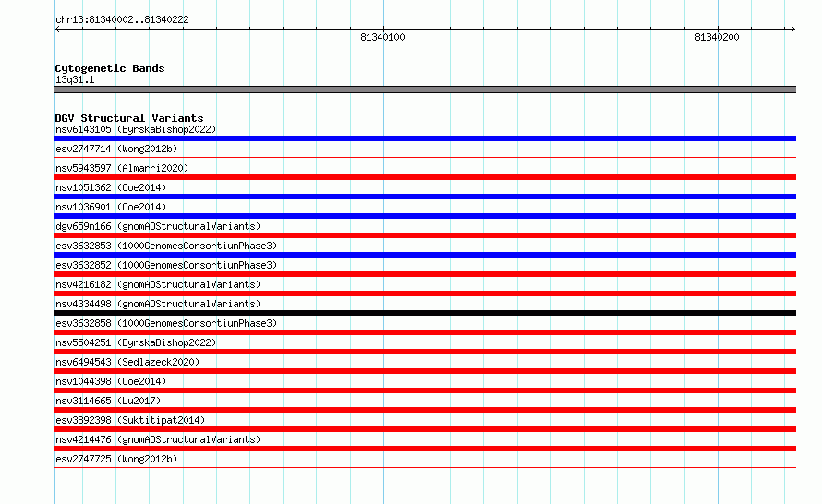Click the right arrowhead of the ruler
Viewport: 822px width, 504px height.
(x=793, y=29)
